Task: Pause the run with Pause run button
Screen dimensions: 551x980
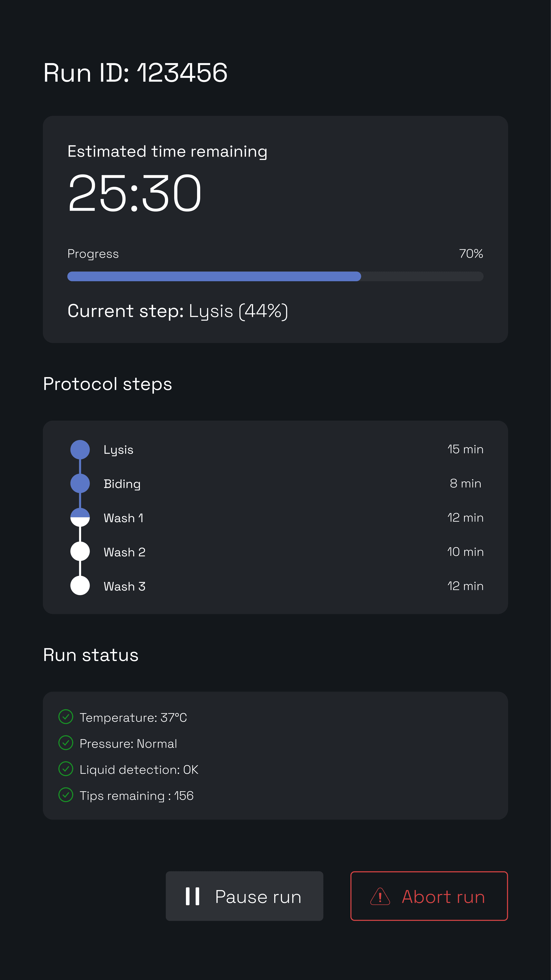Action: click(244, 896)
